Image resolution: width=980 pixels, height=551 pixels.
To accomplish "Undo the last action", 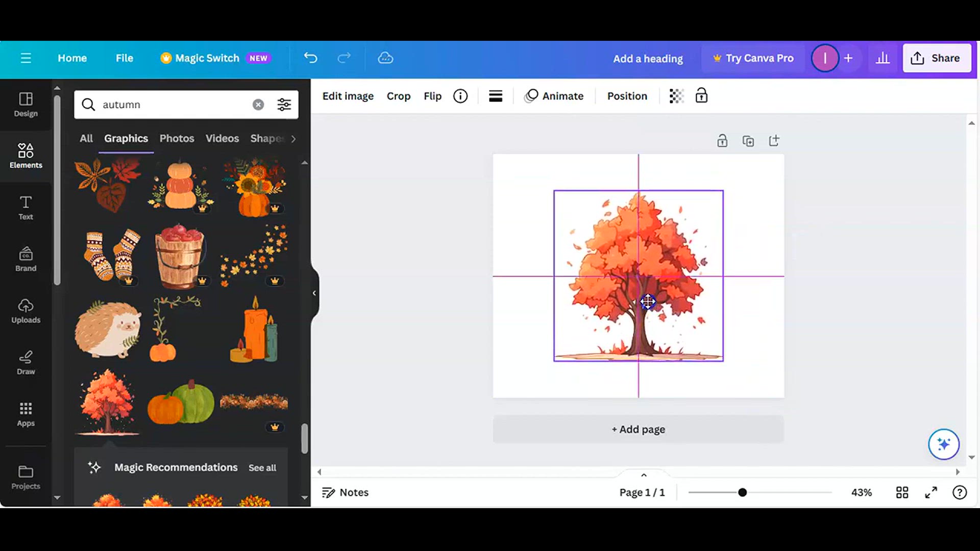I will [x=310, y=58].
